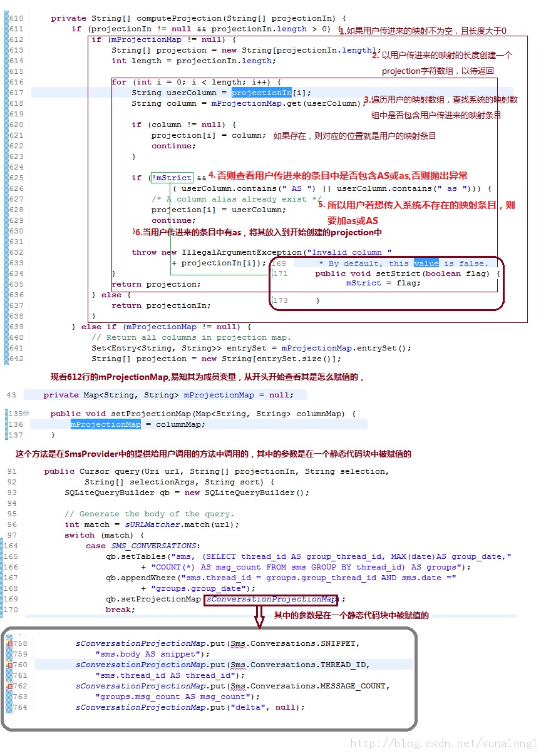Click setProjectionMap method name on line 135
Viewport: 546px width, 756px height.
[x=151, y=414]
